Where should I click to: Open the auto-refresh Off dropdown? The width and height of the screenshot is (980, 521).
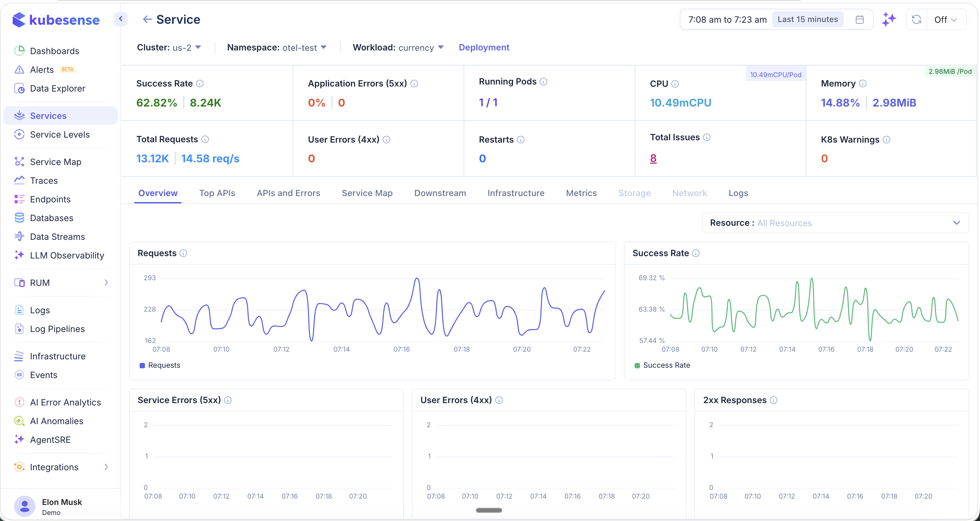[x=945, y=19]
